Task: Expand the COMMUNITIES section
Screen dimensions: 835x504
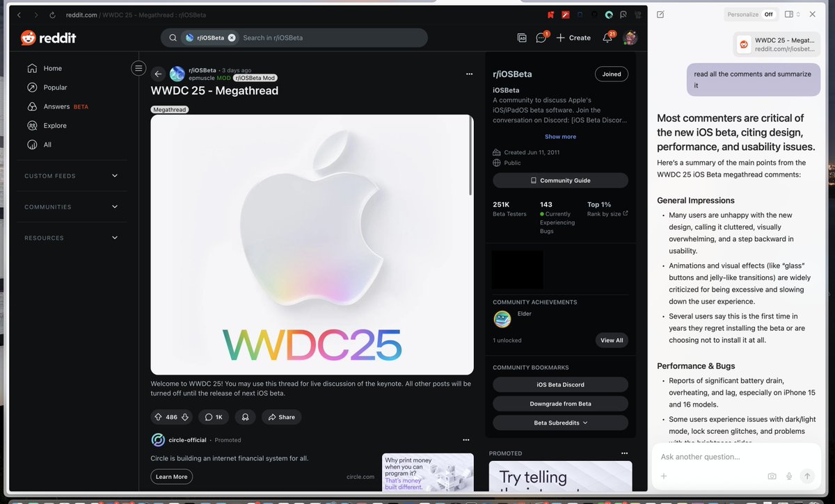Action: [x=72, y=207]
